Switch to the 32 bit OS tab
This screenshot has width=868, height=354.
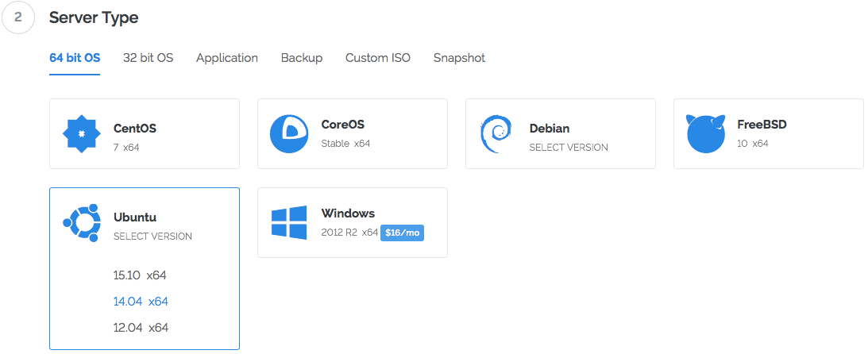(x=149, y=57)
